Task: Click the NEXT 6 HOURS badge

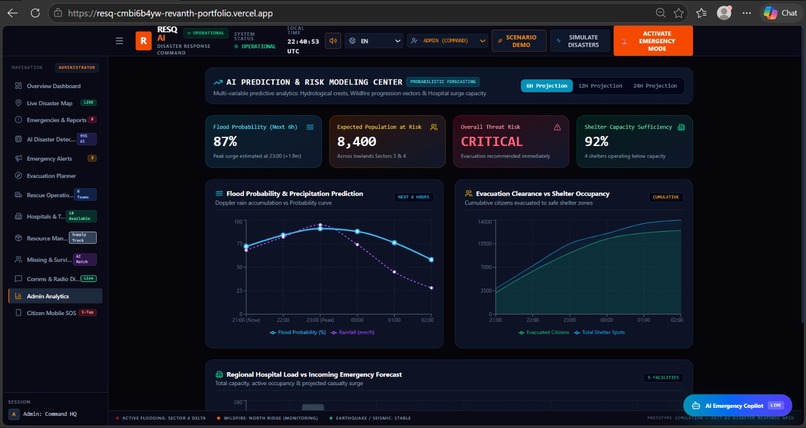Action: pos(414,197)
